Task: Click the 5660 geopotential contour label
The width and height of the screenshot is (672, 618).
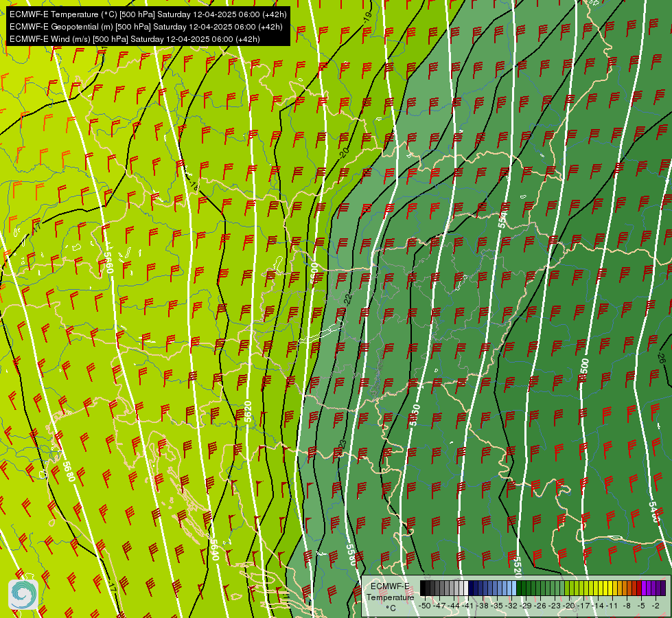Action: point(109,262)
